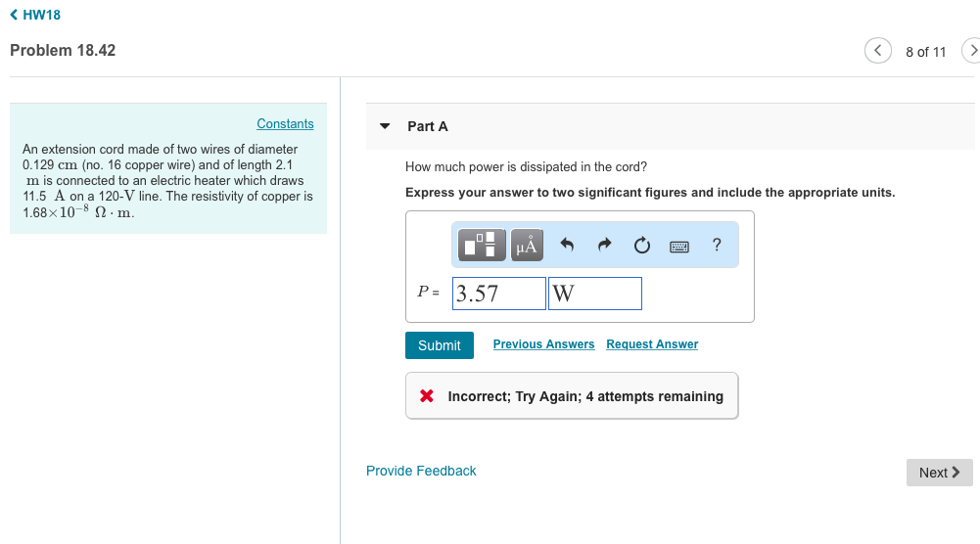The height and width of the screenshot is (544, 980).
Task: Click the units field containing W
Action: pyautogui.click(x=594, y=294)
